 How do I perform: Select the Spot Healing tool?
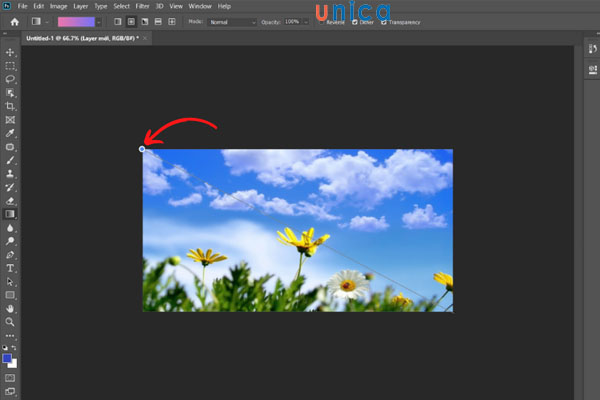[10, 147]
